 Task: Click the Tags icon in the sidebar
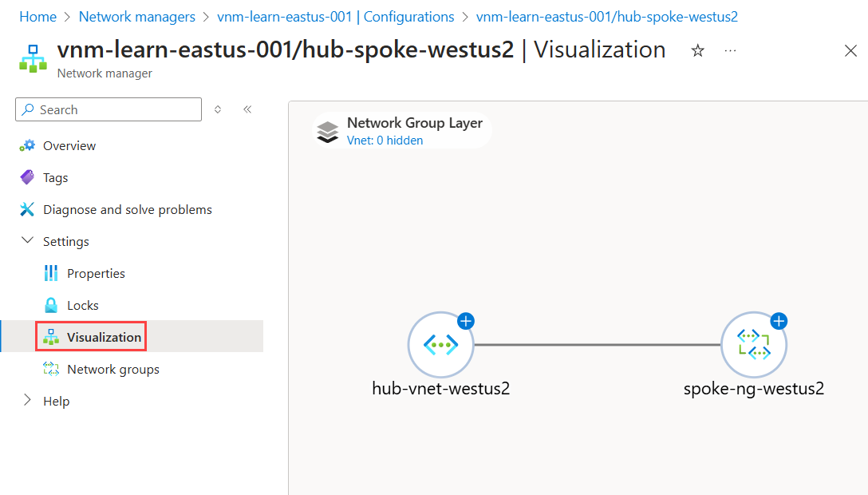tap(28, 177)
